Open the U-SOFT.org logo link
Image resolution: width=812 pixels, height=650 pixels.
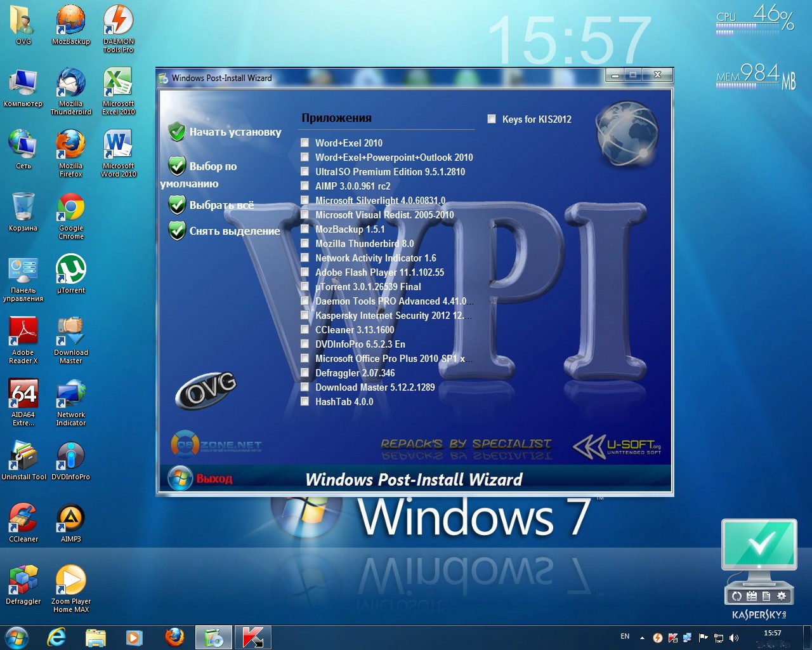tap(618, 447)
